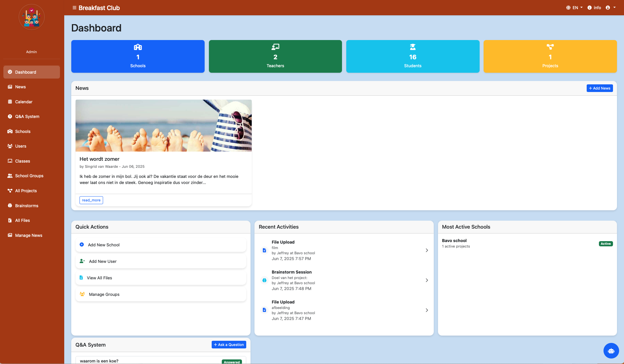Click the Projects icon in yellow card
This screenshot has height=364, width=624.
[x=550, y=47]
